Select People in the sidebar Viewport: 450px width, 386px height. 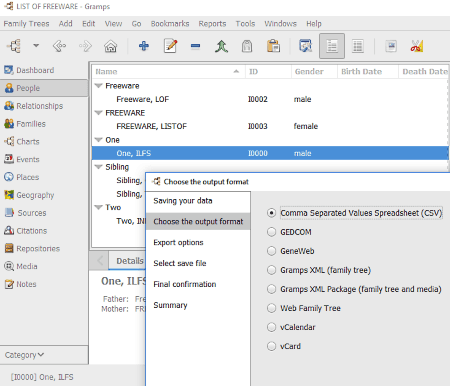[44, 88]
